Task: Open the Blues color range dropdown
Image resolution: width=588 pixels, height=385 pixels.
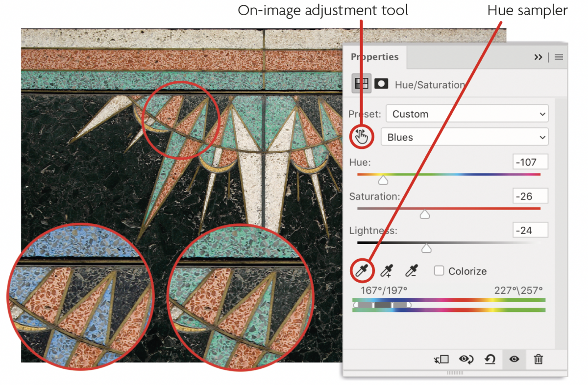Action: tap(464, 138)
